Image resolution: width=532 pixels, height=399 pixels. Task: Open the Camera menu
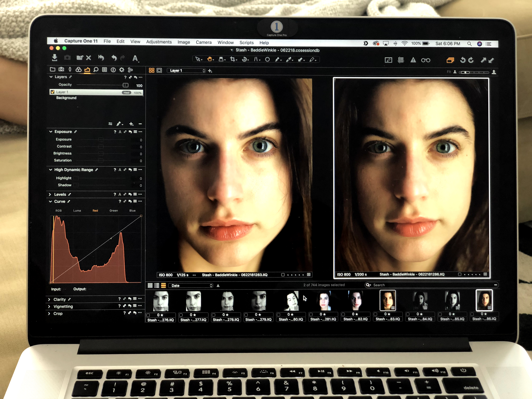tap(203, 42)
